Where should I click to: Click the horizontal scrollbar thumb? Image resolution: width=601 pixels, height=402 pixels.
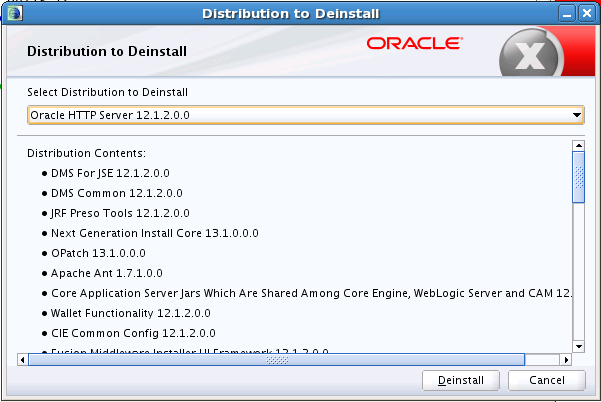coord(277,360)
